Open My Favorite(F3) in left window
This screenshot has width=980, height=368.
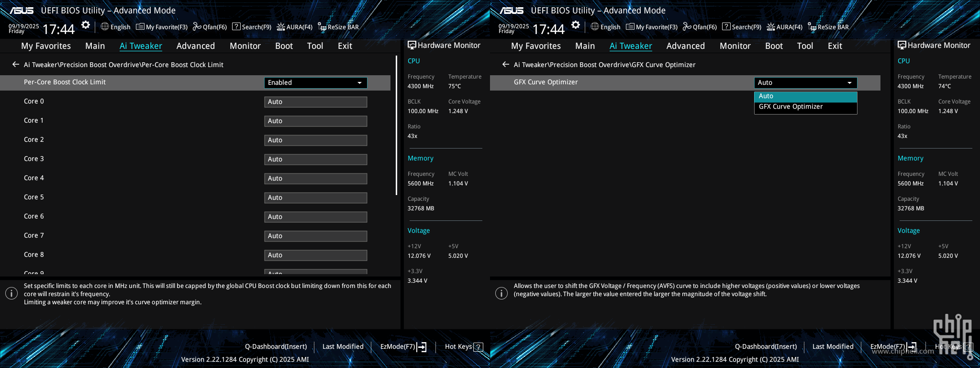pos(162,27)
